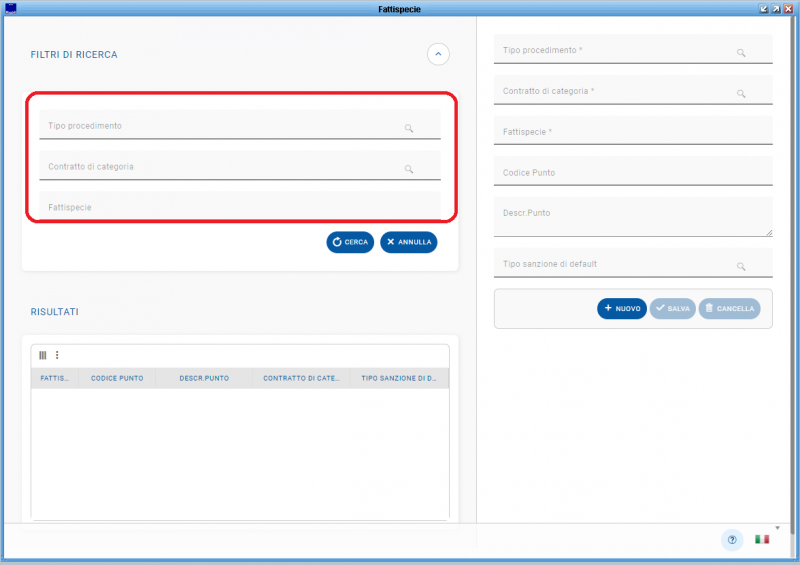
Task: Save the record with SALVA button
Action: coord(672,308)
